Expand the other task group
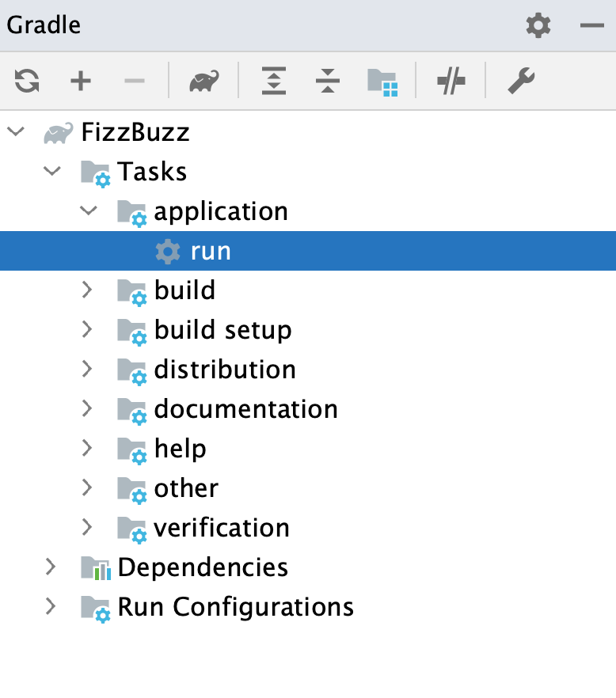 pos(87,487)
